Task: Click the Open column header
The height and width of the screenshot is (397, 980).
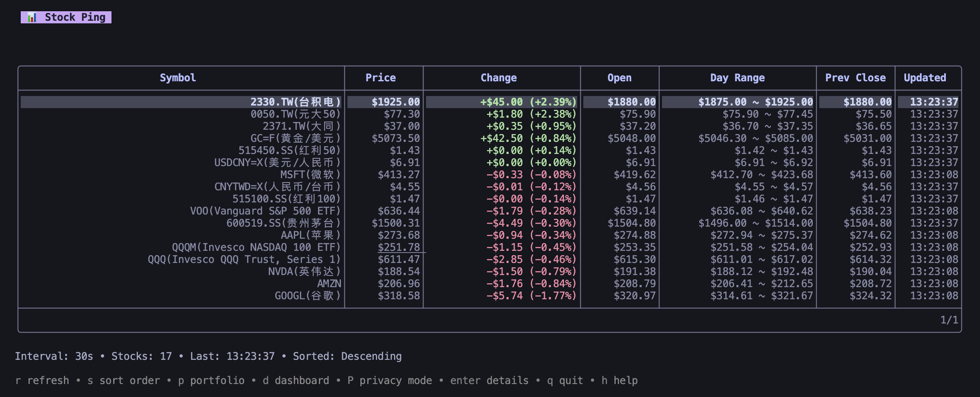Action: pyautogui.click(x=619, y=78)
